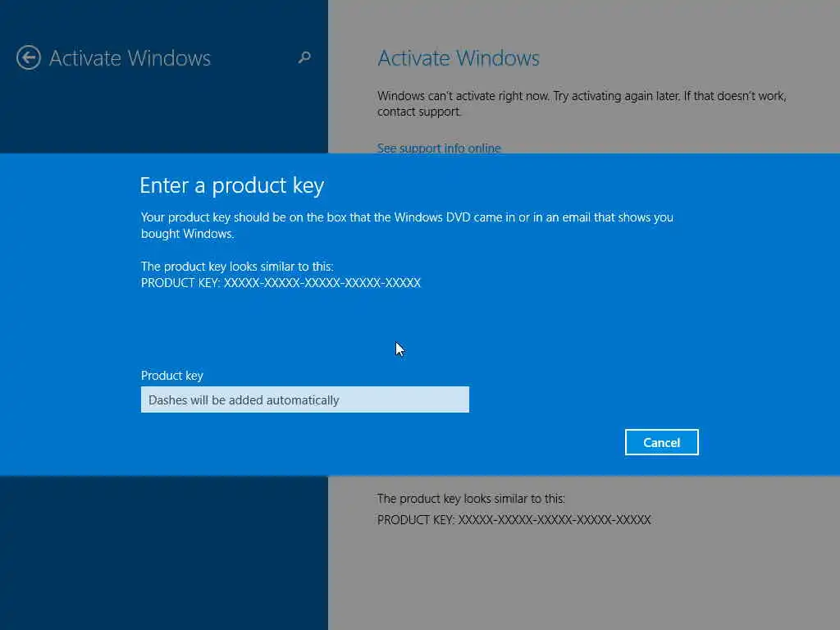Viewport: 840px width, 630px height.
Task: Open the search magnifier icon in sidebar
Action: (304, 57)
